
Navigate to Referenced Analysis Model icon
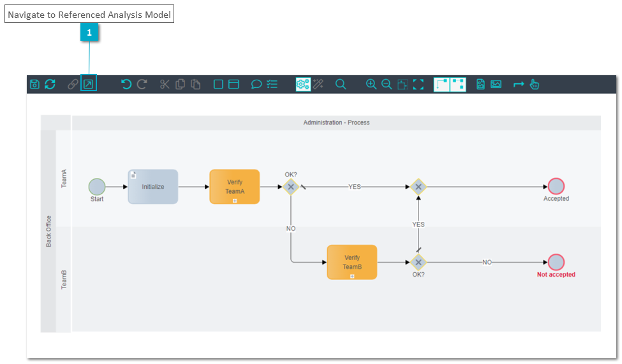pyautogui.click(x=88, y=84)
